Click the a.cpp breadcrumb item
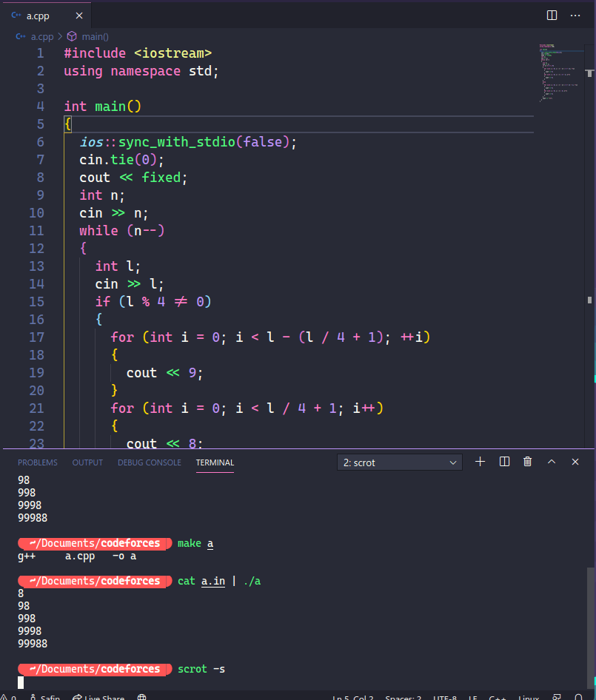Screen dimensions: 596x700 (42, 36)
